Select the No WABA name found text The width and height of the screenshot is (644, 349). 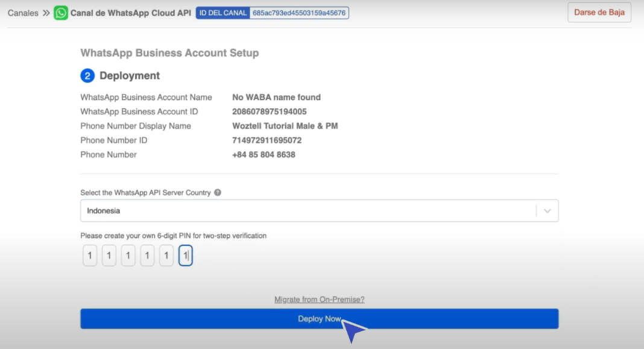(x=276, y=97)
